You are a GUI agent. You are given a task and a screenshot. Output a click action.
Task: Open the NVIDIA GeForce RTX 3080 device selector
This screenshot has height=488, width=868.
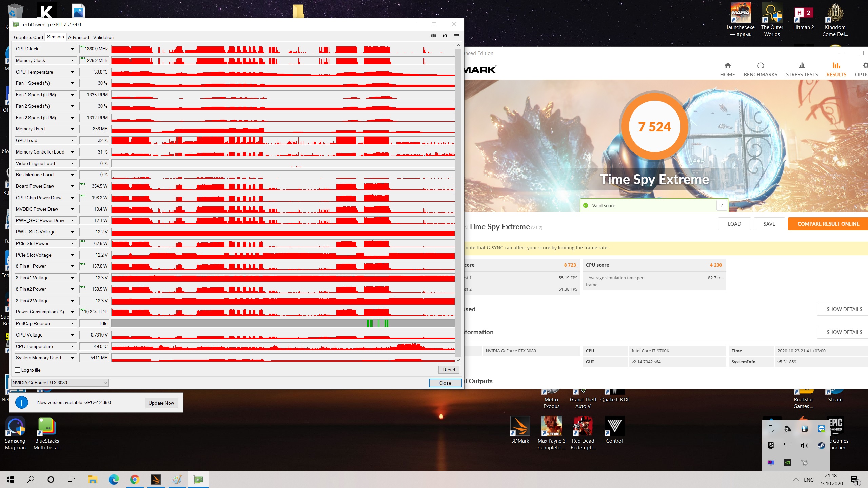tap(60, 383)
